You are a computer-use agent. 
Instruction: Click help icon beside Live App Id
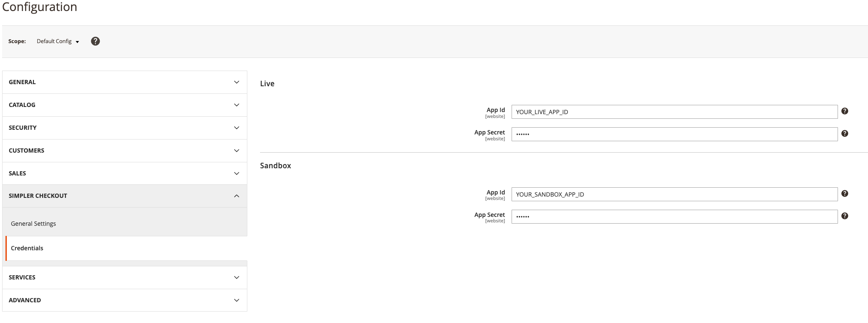pos(845,111)
